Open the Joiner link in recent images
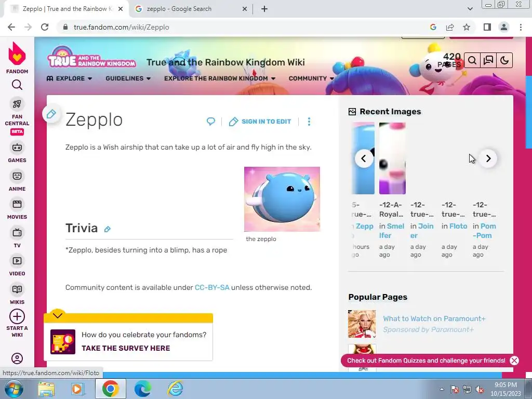This screenshot has height=399, width=532. coord(422,231)
